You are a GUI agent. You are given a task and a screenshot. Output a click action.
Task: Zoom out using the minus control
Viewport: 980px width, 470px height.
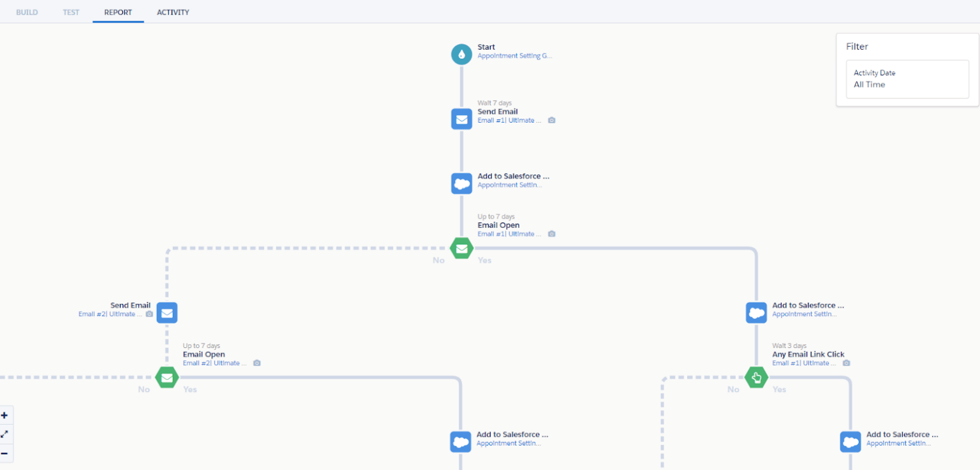tap(6, 453)
